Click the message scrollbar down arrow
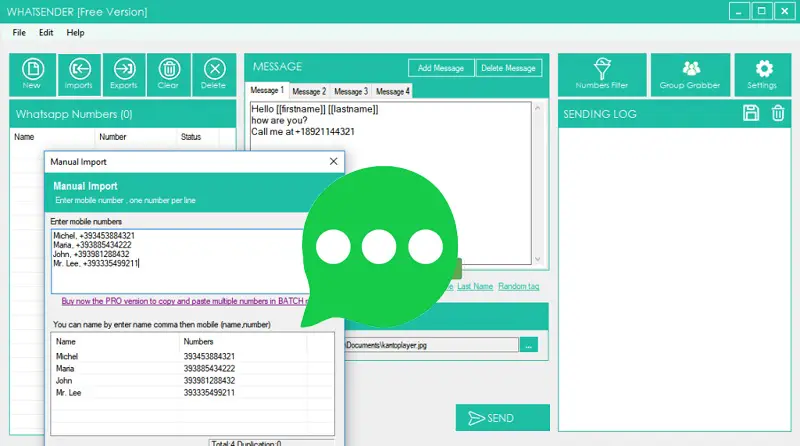Image resolution: width=800 pixels, height=446 pixels. [537, 259]
